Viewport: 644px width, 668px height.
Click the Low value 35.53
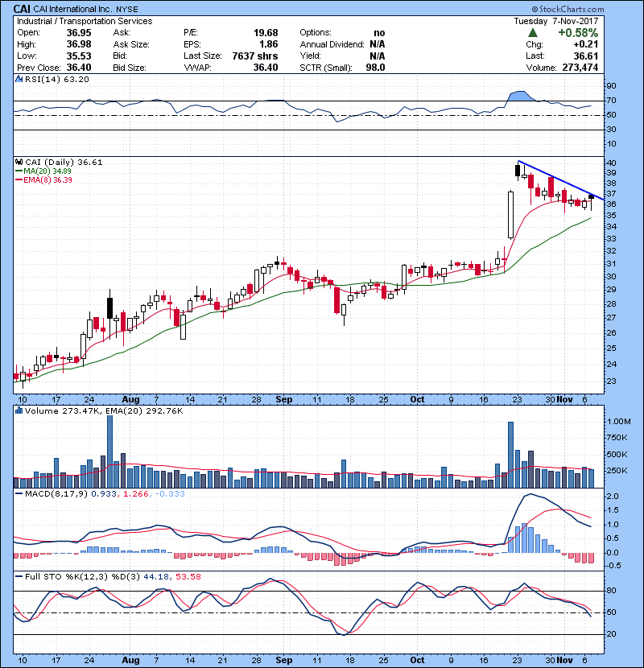(x=79, y=56)
